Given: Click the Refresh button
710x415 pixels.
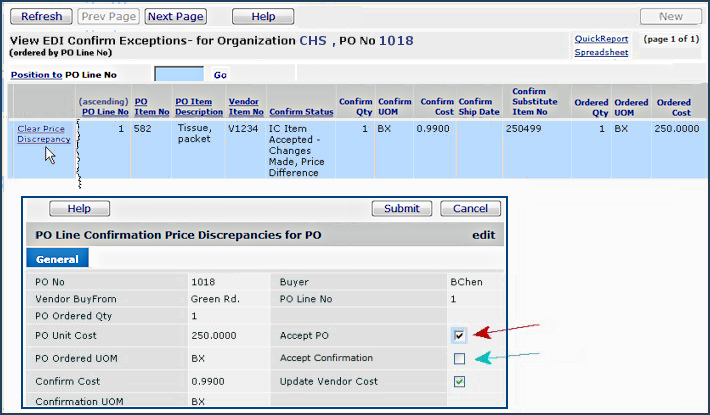Looking at the screenshot, I should (x=41, y=17).
